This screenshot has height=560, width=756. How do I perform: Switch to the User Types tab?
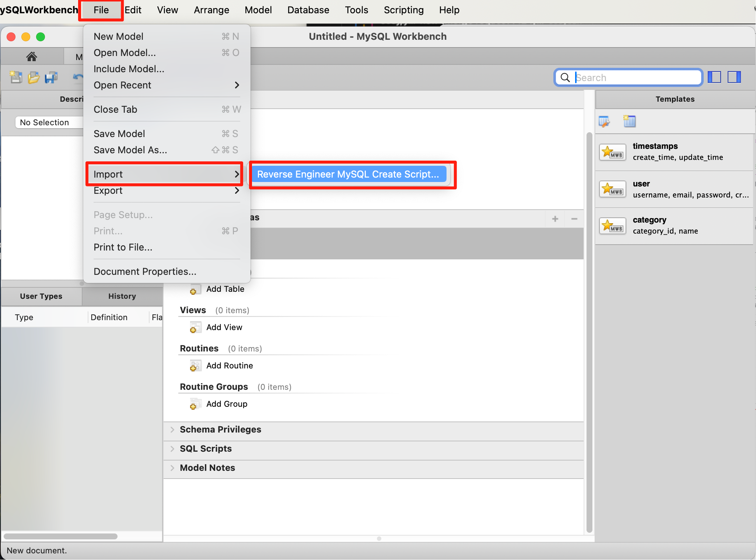41,296
